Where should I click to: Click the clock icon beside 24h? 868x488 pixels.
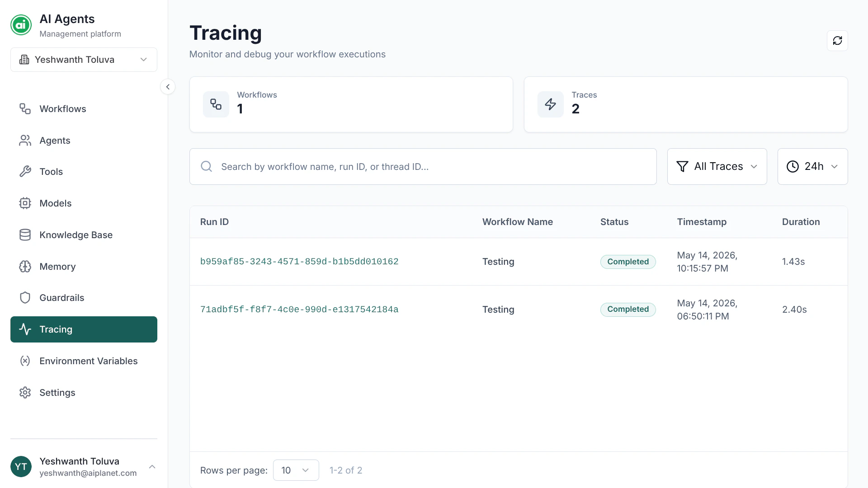point(793,166)
